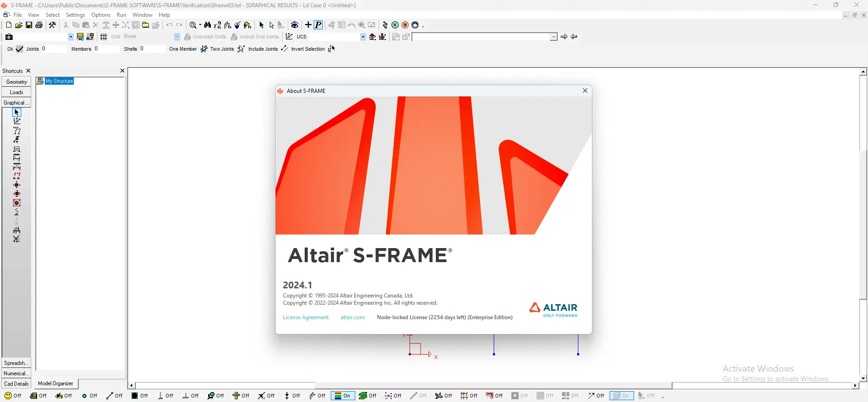Open the dropdown beside the camera icon
This screenshot has height=402, width=868.
pyautogui.click(x=71, y=37)
